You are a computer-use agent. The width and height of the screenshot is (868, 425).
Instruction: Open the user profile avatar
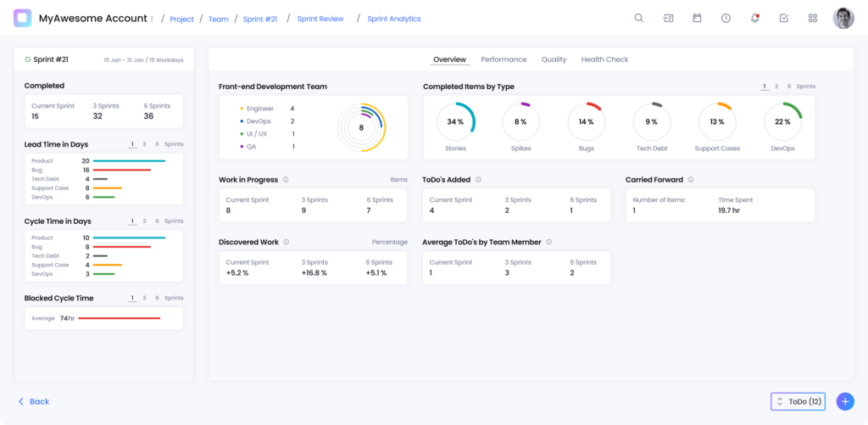pyautogui.click(x=843, y=18)
